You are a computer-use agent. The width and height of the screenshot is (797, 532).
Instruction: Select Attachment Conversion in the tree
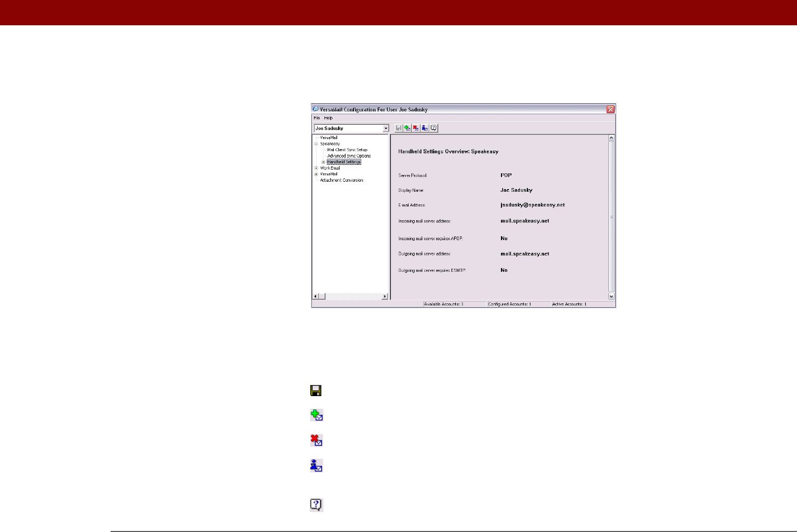point(341,180)
